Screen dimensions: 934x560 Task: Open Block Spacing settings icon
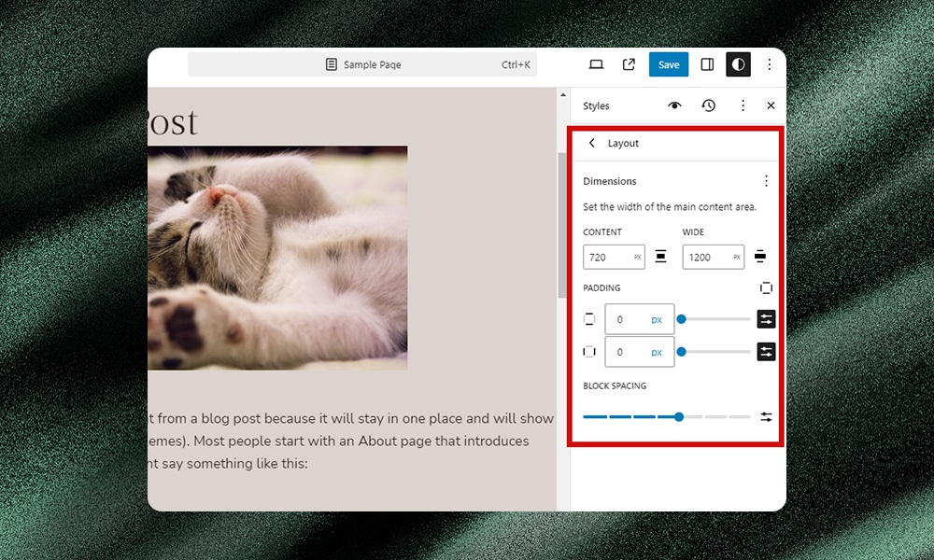[766, 416]
